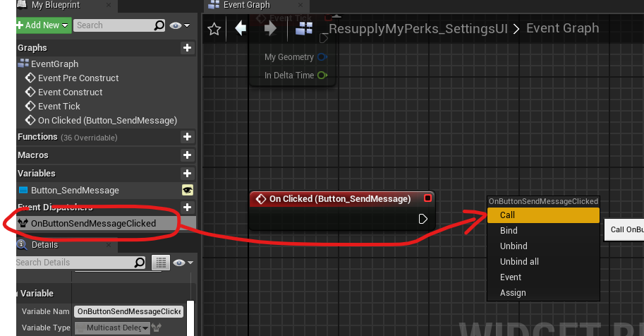644x336 pixels.
Task: Click the On Clicked node execution output pin
Action: click(423, 219)
